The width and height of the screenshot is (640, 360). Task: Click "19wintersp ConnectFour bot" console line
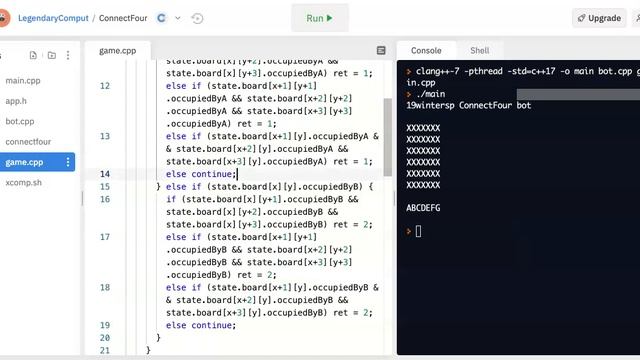click(x=469, y=105)
